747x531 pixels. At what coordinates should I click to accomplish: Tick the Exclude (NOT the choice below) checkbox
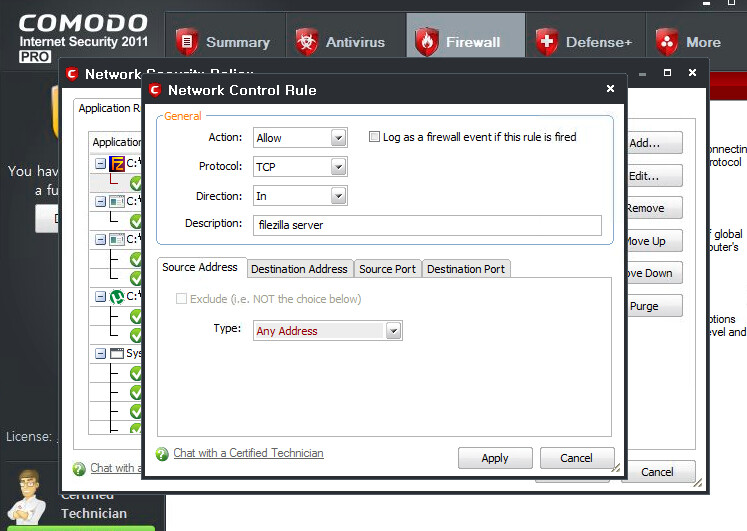tap(181, 299)
